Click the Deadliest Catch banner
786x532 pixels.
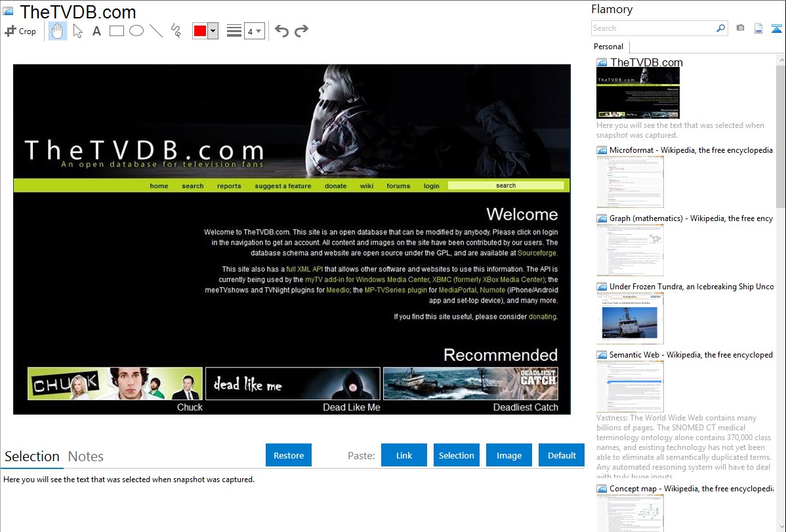[x=470, y=384]
